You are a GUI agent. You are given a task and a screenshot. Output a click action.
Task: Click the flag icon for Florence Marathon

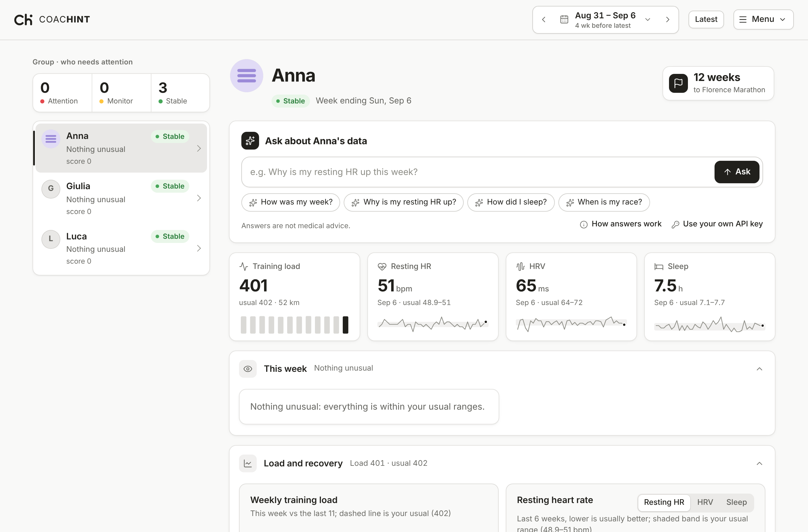click(678, 83)
